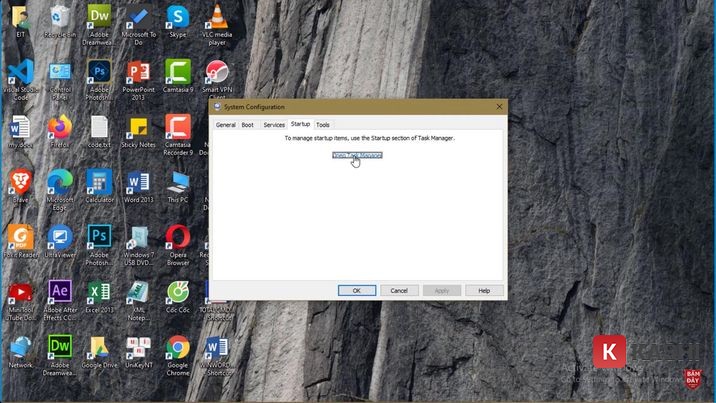Select the Adobe After Effects CC icon

point(60,300)
